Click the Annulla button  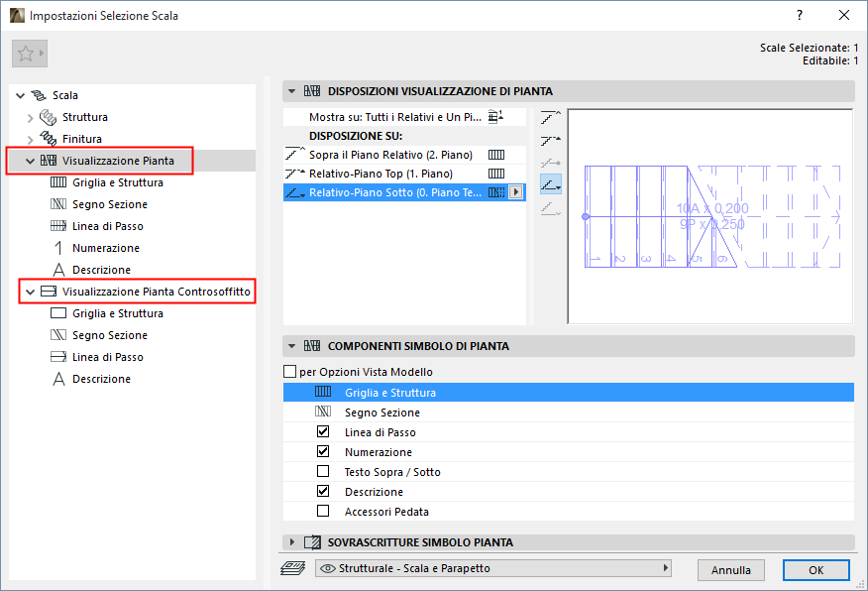[x=730, y=570]
